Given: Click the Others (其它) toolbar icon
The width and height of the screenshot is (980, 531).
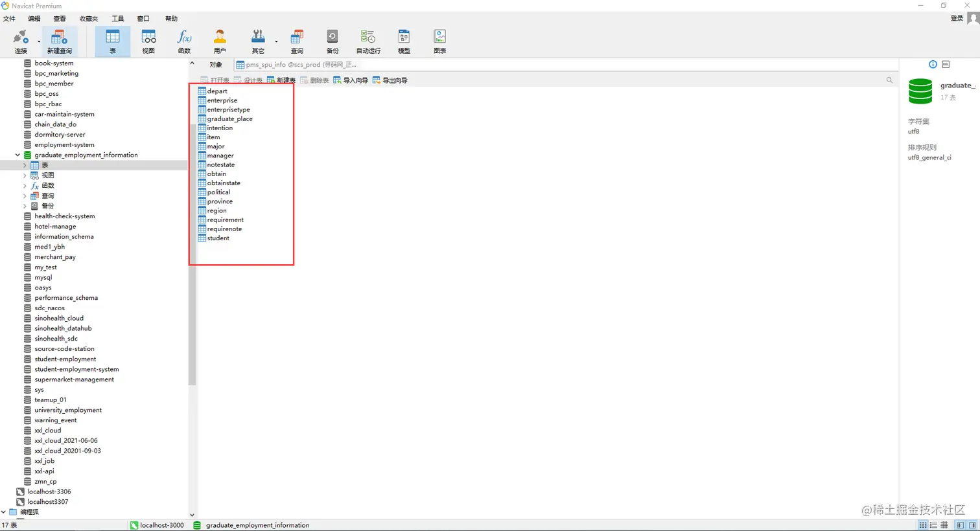Looking at the screenshot, I should pyautogui.click(x=258, y=41).
